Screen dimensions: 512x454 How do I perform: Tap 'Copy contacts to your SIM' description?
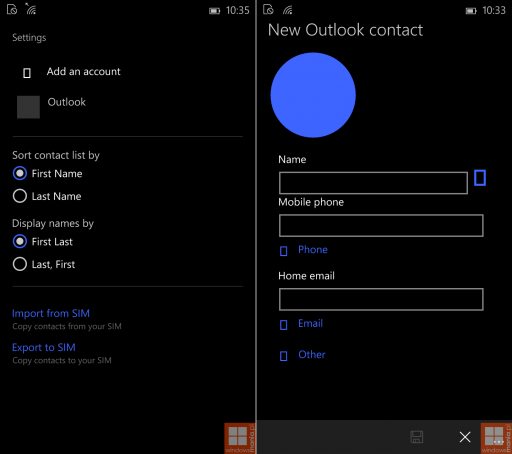click(x=62, y=360)
